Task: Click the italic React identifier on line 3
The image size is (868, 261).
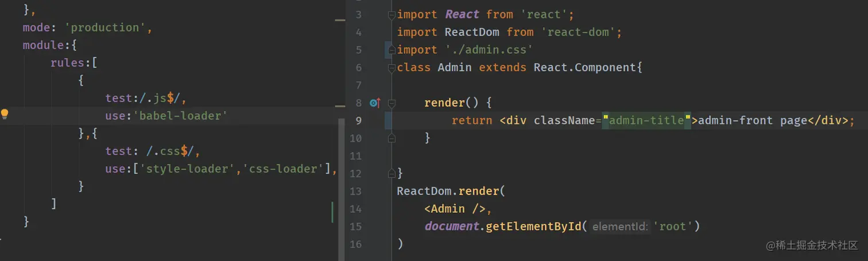Action: click(x=462, y=14)
